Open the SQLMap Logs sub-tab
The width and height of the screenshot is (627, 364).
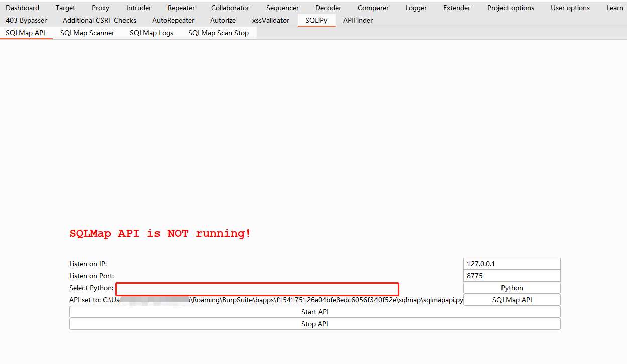click(152, 33)
